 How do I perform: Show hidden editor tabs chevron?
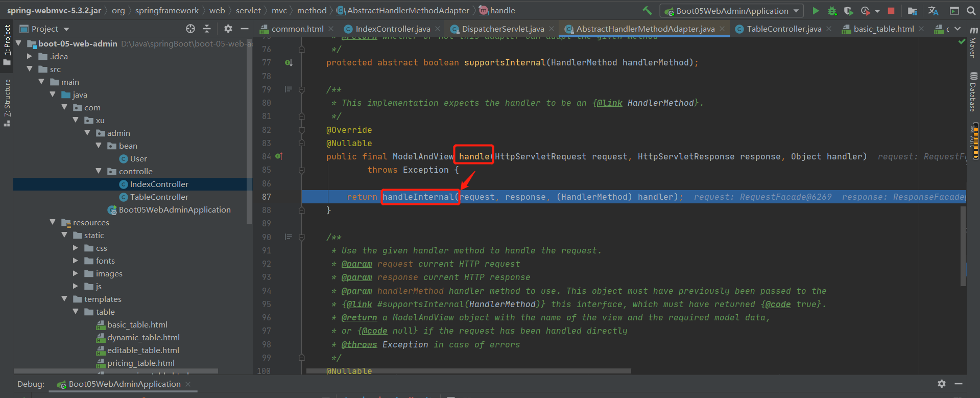(958, 29)
